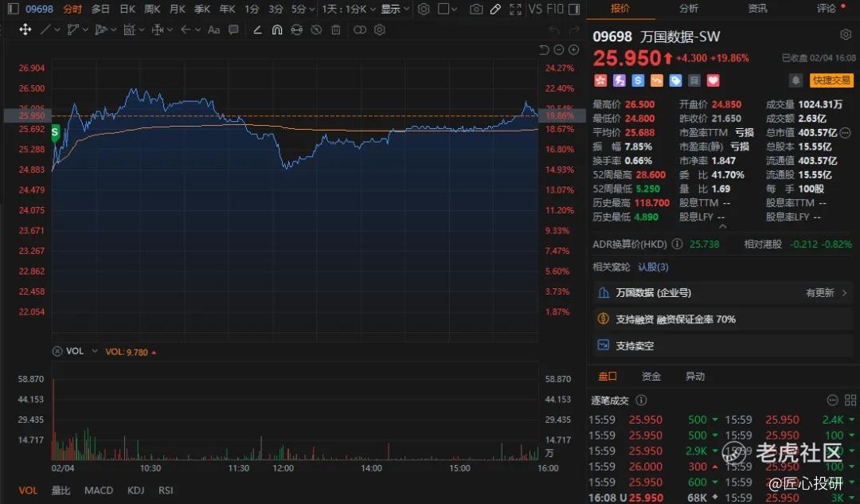Add a comment note annotation
860x504 pixels.
point(233,29)
